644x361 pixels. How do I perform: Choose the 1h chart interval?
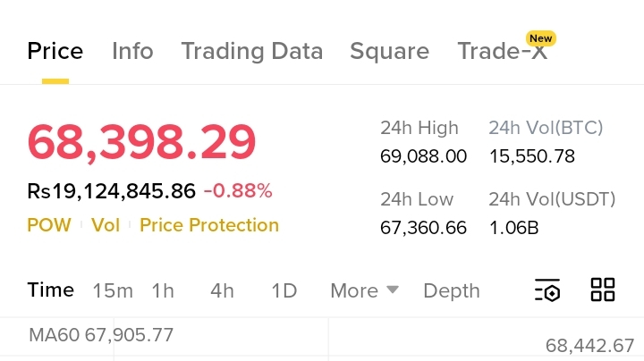pos(163,290)
